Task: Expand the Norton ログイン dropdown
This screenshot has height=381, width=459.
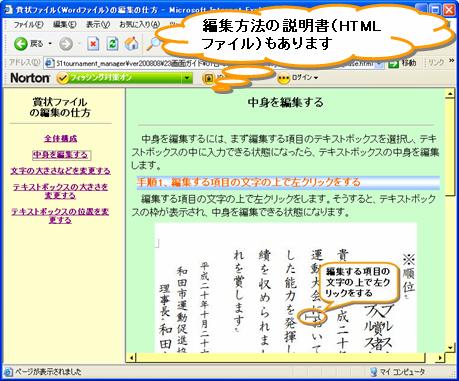Action: click(x=316, y=78)
